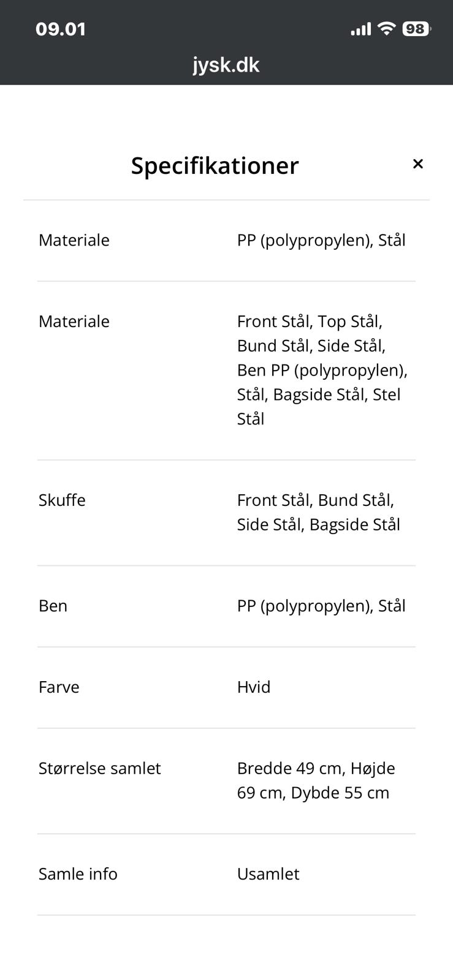Click the PP (polypropylen) value in Ben row
The width and height of the screenshot is (453, 980).
321,606
